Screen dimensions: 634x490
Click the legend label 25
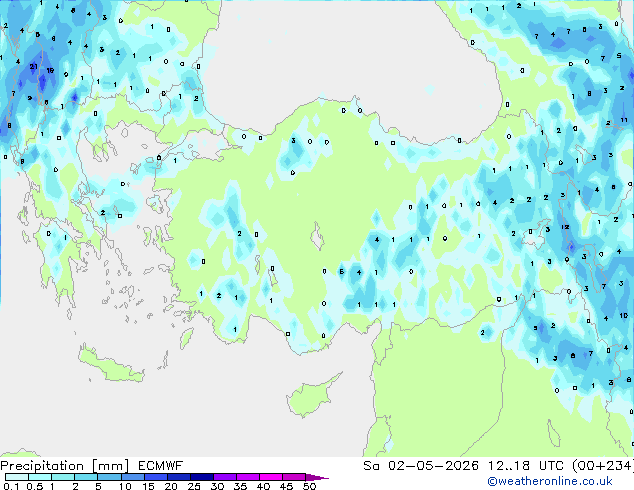194,486
